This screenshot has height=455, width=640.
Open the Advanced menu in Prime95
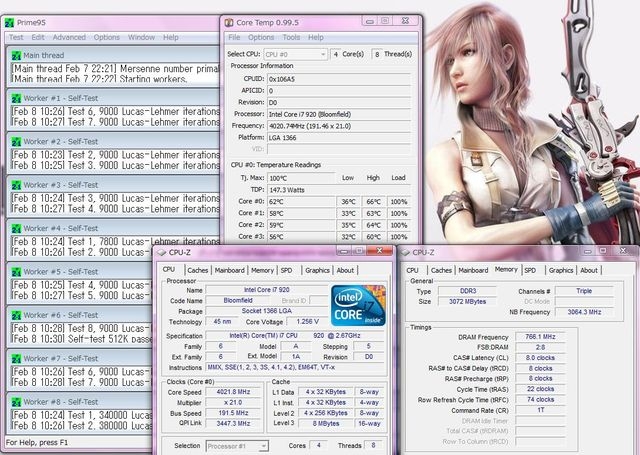pyautogui.click(x=69, y=37)
